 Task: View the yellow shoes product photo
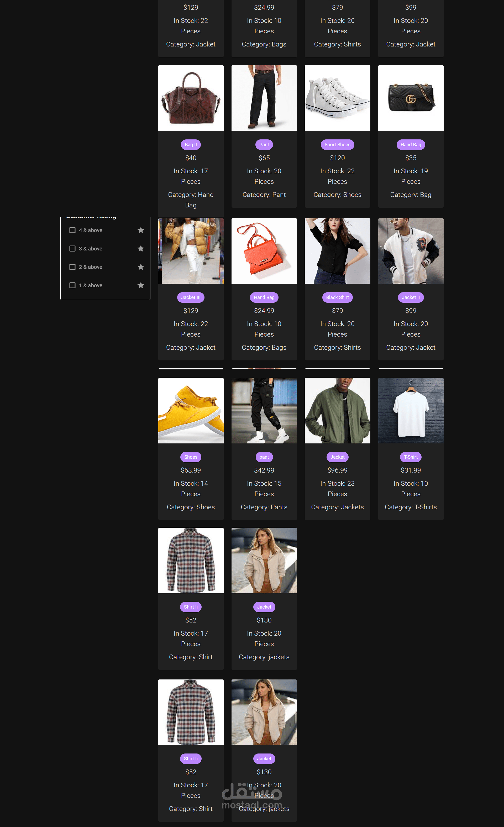click(191, 410)
